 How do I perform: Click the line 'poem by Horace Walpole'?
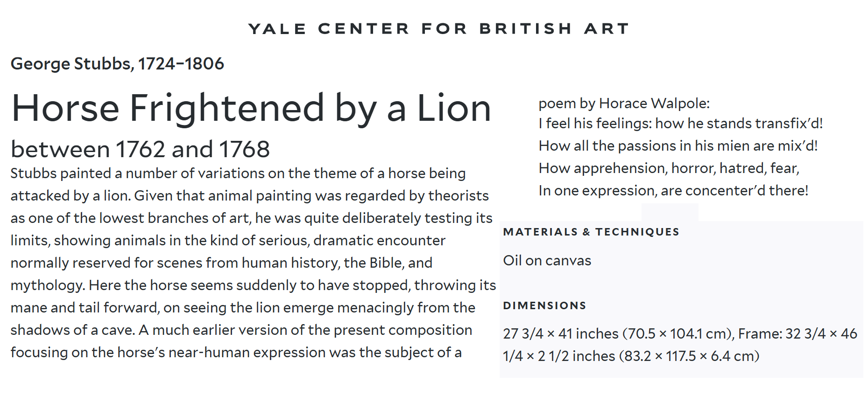coord(624,103)
